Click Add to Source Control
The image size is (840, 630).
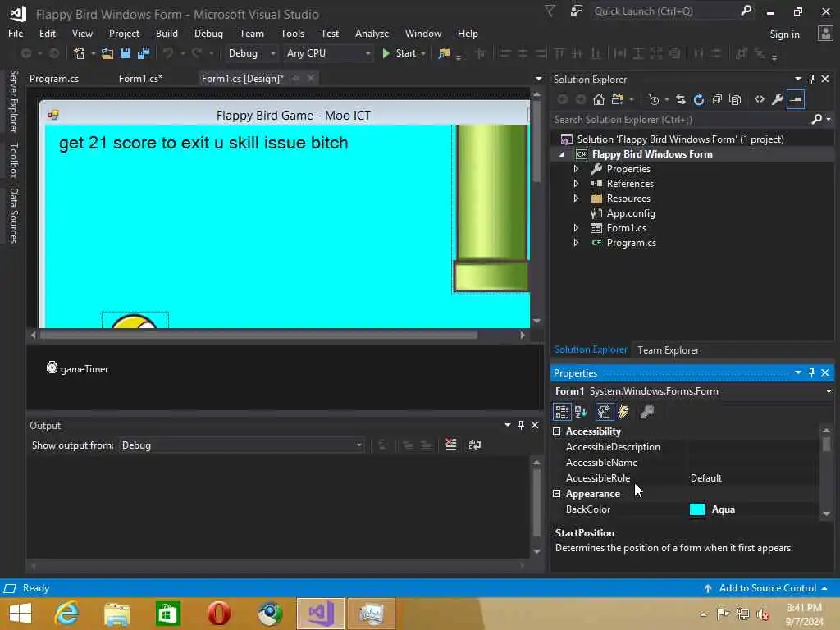767,587
